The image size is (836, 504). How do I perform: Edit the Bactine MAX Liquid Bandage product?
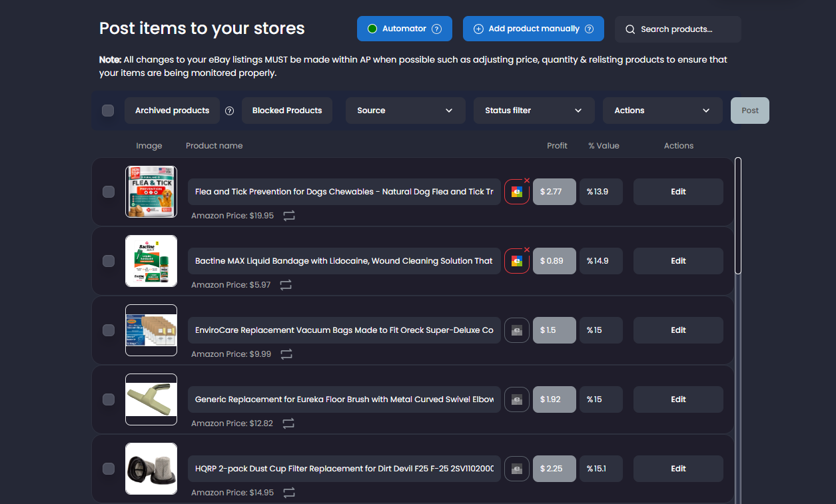pos(678,261)
